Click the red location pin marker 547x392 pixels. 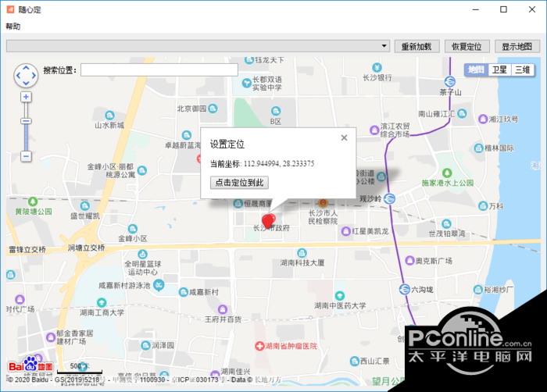pos(268,222)
